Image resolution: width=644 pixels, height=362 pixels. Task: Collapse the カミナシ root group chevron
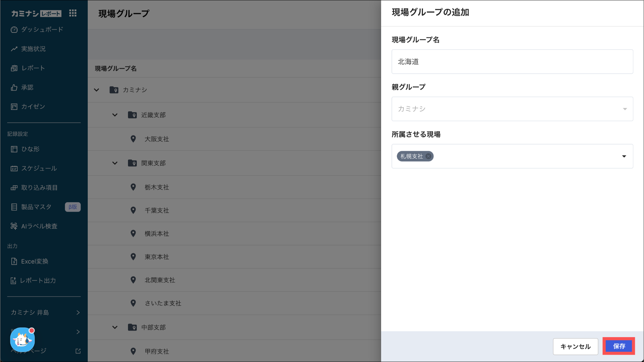point(97,90)
